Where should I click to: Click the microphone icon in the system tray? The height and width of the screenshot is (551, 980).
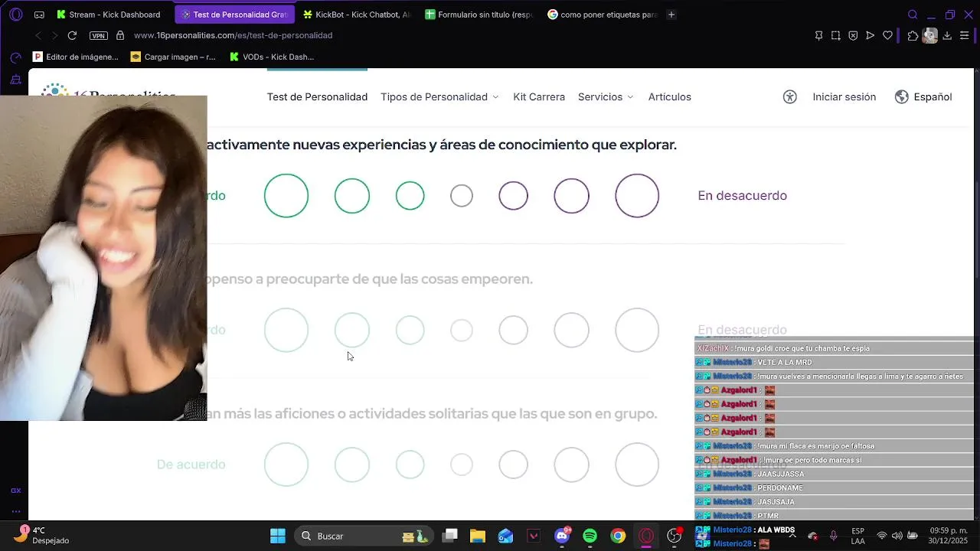pos(833,536)
